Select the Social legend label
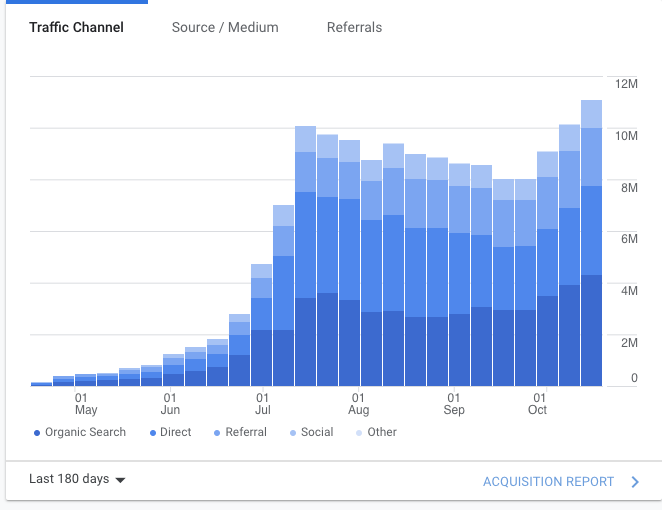 coord(317,432)
